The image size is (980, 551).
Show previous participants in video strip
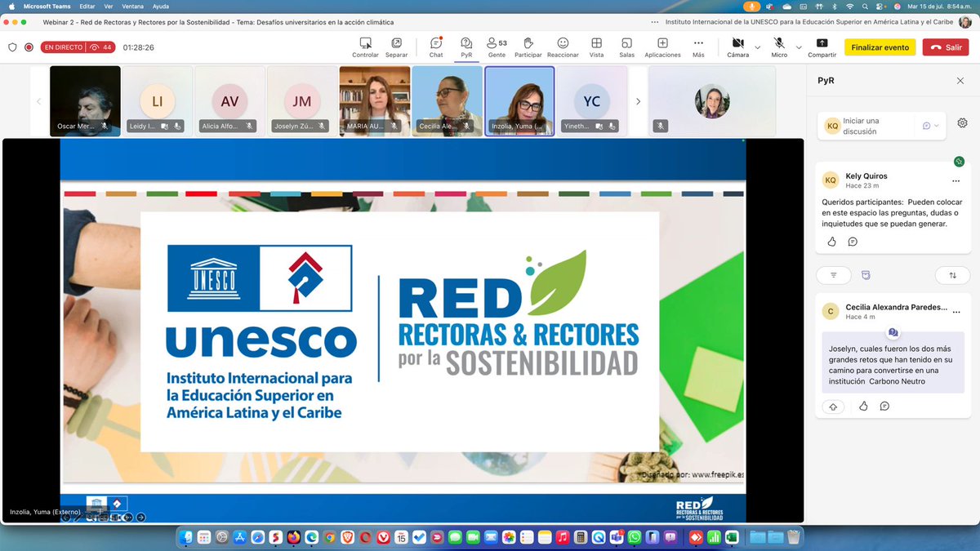[x=38, y=101]
